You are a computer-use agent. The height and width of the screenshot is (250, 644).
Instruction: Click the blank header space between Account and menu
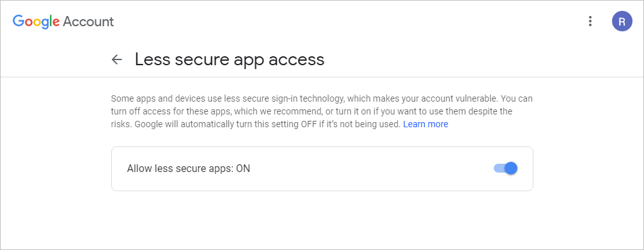349,21
